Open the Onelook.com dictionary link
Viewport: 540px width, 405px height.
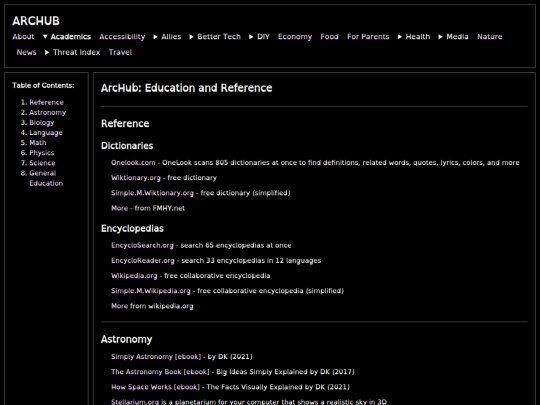(133, 163)
